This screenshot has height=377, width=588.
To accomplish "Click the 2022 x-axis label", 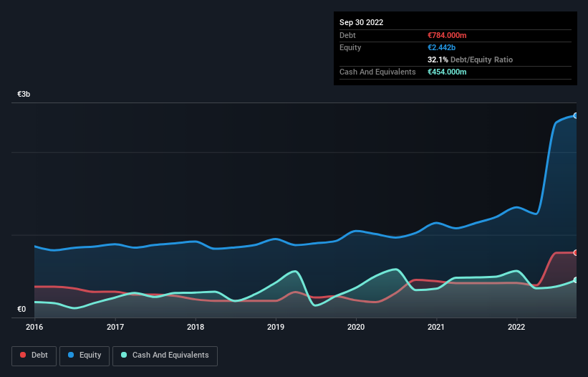I will tap(516, 327).
